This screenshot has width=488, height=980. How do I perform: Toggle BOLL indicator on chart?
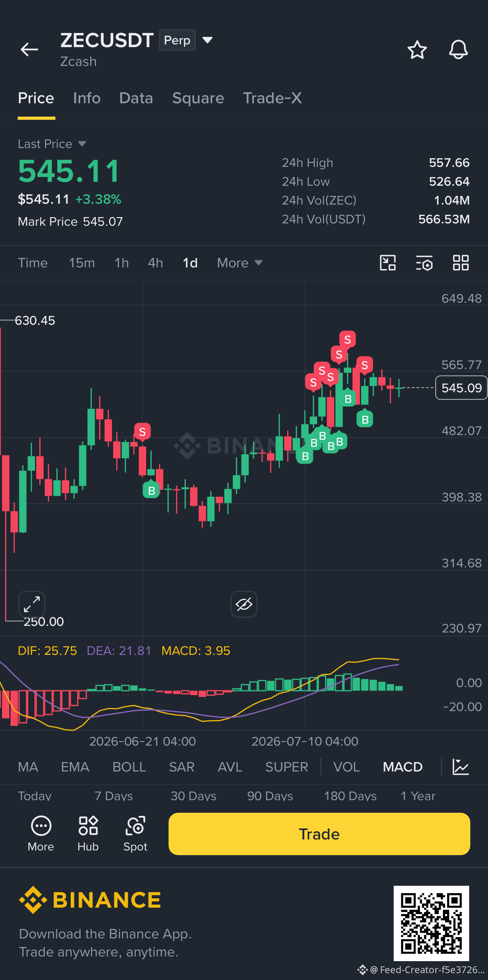coord(129,767)
